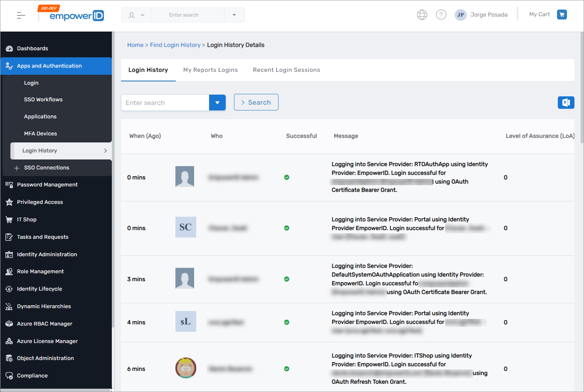Switch to the Recent Login Sessions tab
The image size is (584, 392).
tap(286, 70)
